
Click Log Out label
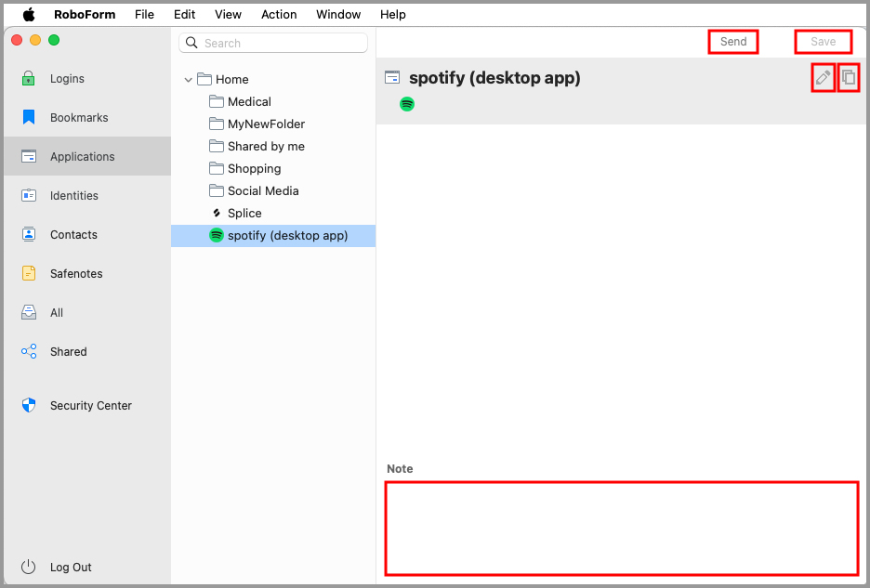point(71,567)
